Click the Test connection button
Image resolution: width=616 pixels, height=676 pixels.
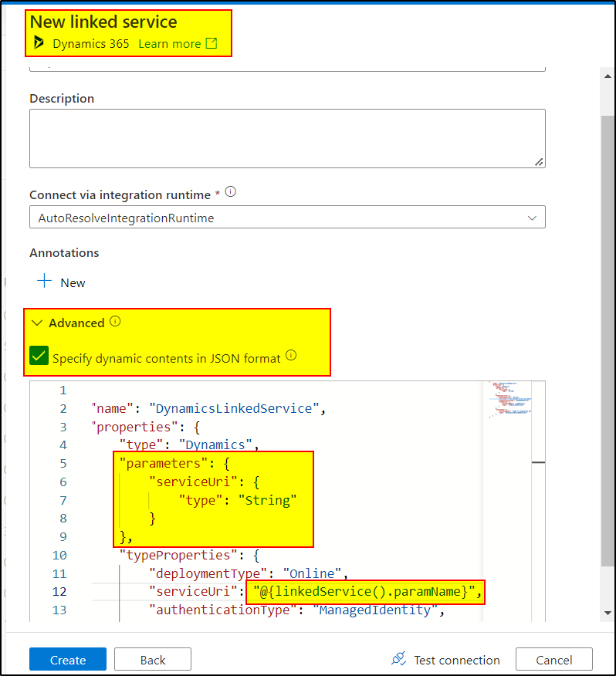(445, 660)
